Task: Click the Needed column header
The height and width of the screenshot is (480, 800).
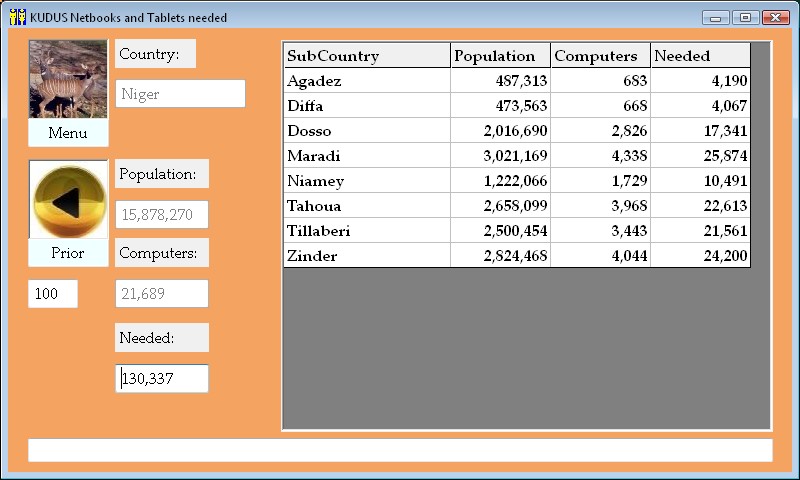Action: pyautogui.click(x=700, y=56)
